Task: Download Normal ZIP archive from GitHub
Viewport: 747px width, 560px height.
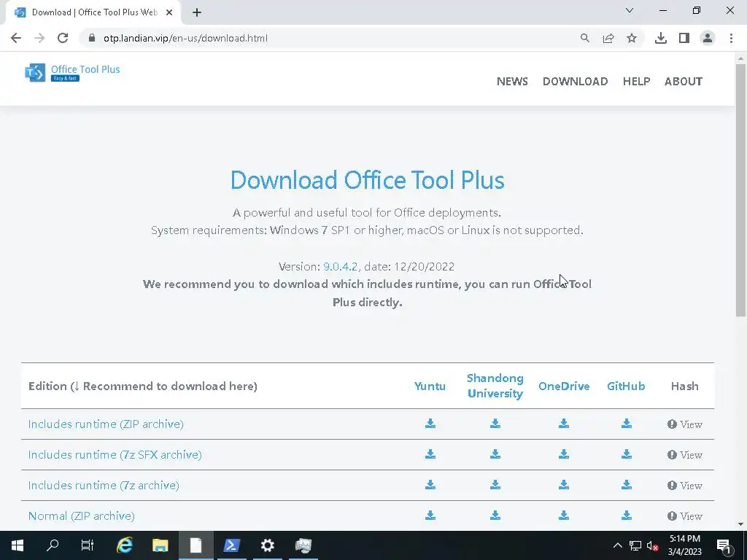Action: (x=627, y=516)
